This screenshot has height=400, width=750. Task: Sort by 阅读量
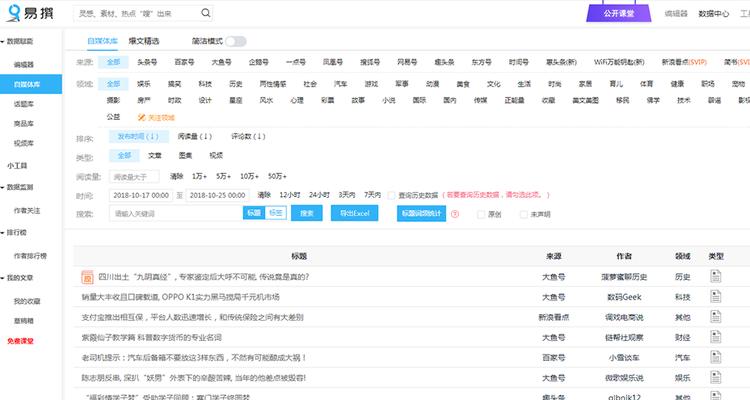pyautogui.click(x=195, y=136)
